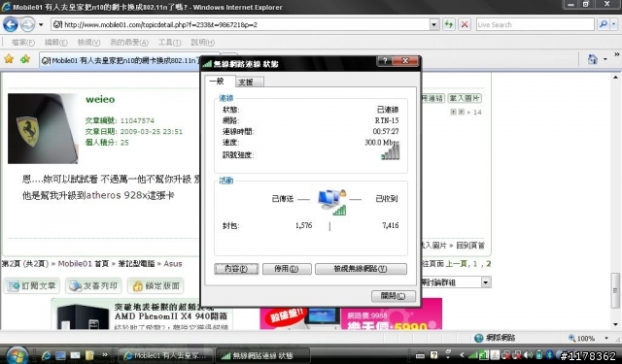Click the Show Desktop Quick Launch icon
This screenshot has height=364, width=622.
coord(60,355)
